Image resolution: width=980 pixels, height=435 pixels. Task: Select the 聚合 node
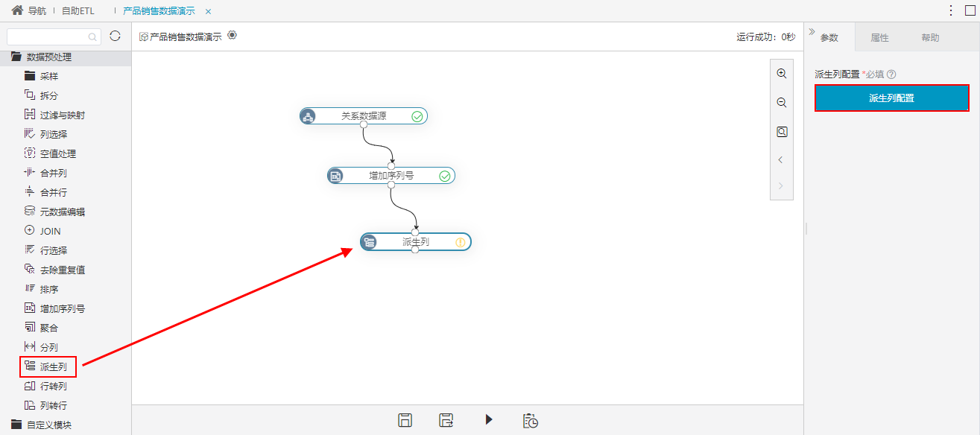pos(42,328)
